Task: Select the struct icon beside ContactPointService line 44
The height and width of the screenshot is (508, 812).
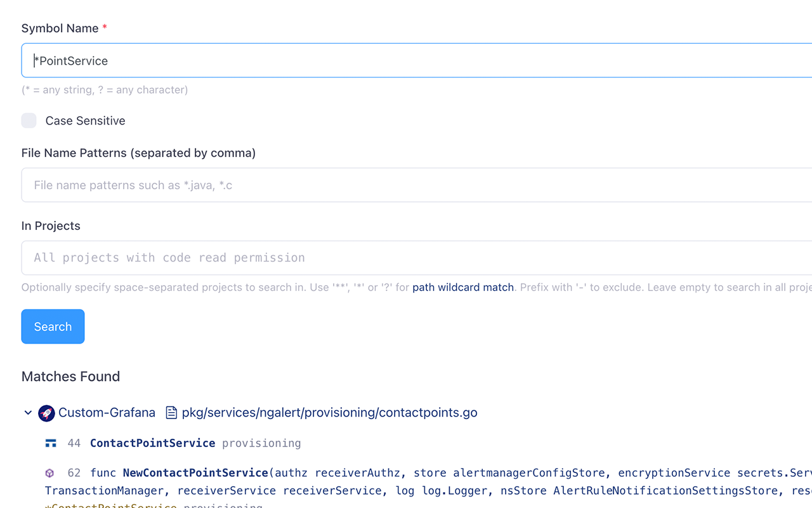Action: [x=51, y=443]
